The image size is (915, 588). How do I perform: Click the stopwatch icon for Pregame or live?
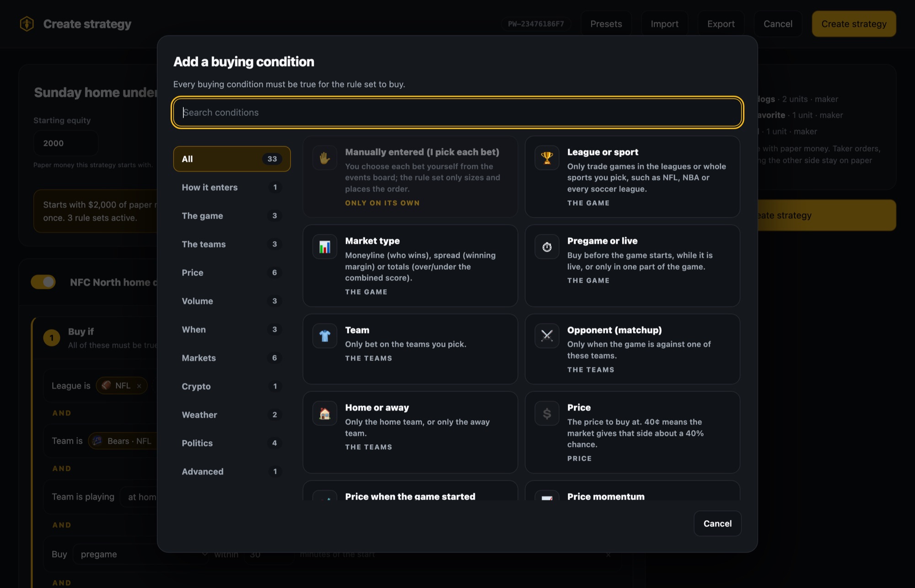pyautogui.click(x=547, y=247)
